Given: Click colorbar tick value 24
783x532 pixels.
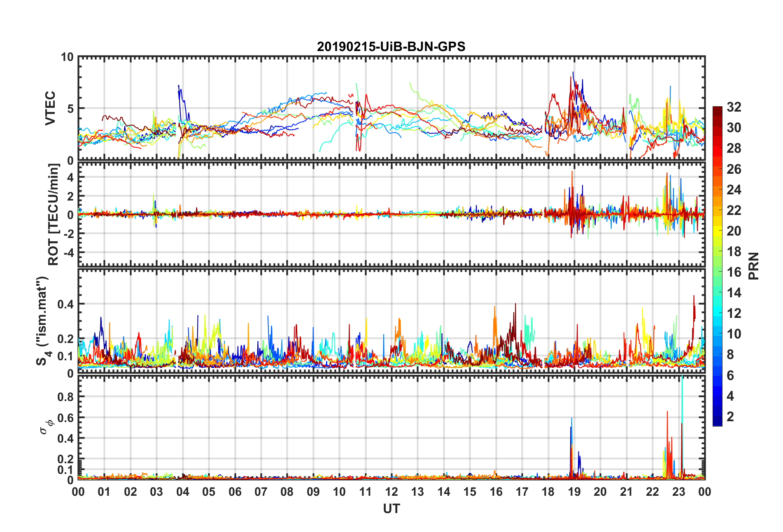Looking at the screenshot, I should (x=734, y=190).
